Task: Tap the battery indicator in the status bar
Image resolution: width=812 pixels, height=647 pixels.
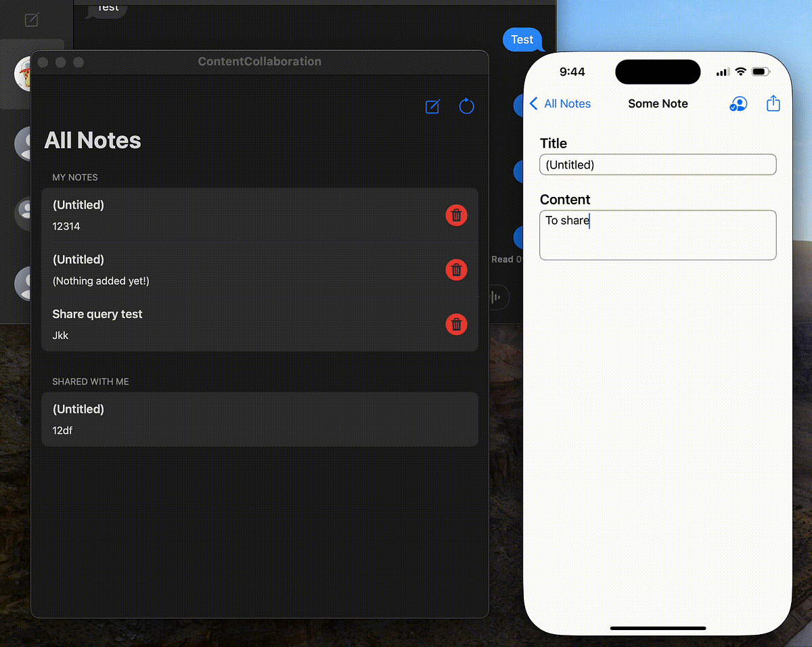Action: click(760, 71)
